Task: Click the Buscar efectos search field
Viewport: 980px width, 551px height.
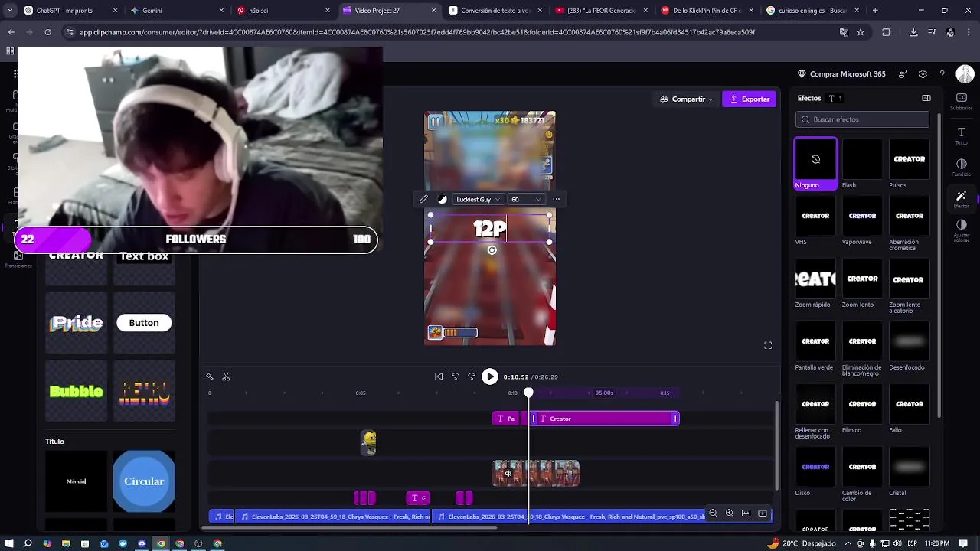Action: pyautogui.click(x=862, y=119)
